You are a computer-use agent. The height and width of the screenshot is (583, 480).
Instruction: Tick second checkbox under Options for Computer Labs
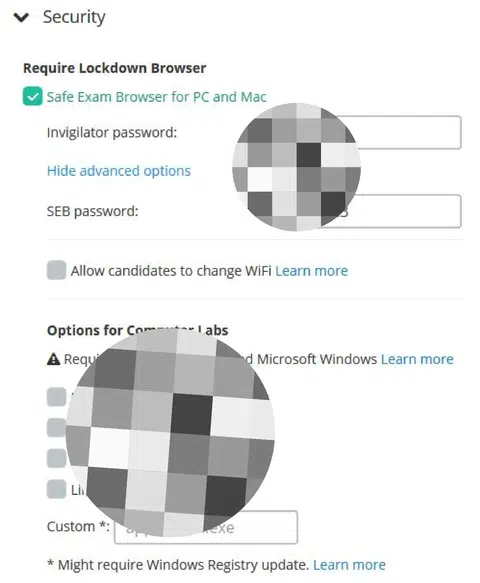click(57, 428)
